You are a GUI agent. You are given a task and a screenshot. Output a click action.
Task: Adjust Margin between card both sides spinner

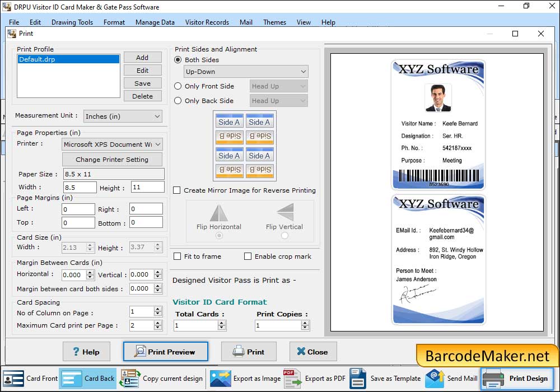click(x=158, y=288)
